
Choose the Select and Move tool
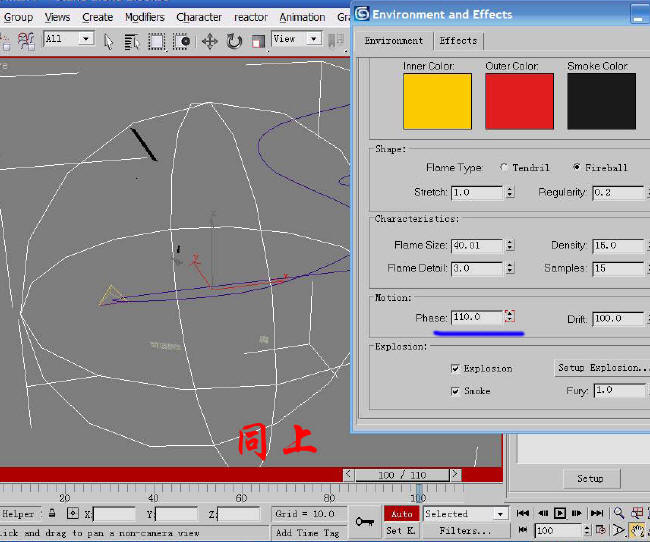coord(209,41)
